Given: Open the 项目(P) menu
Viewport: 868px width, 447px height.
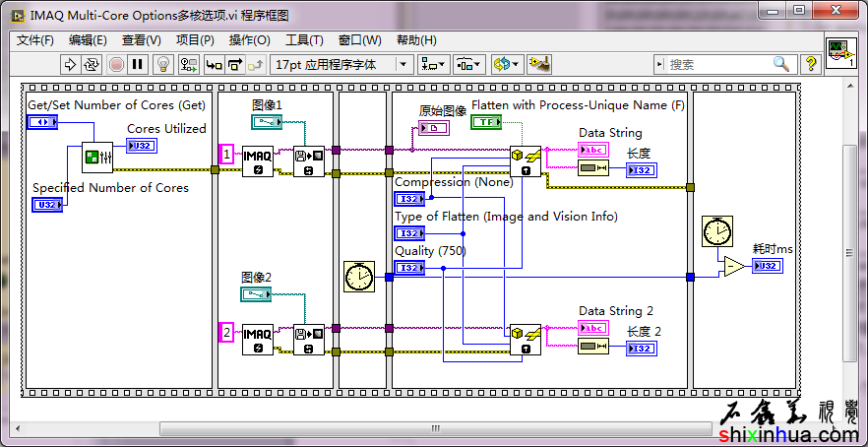Looking at the screenshot, I should point(196,40).
